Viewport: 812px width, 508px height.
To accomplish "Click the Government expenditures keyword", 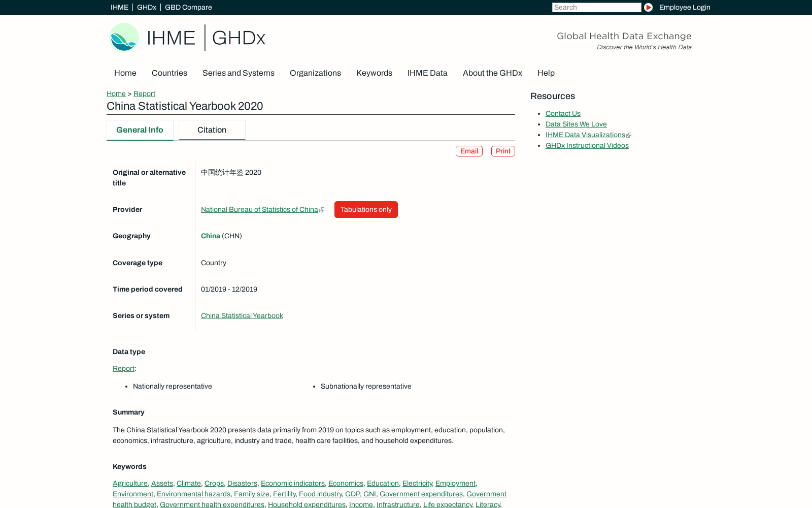I will tap(421, 494).
